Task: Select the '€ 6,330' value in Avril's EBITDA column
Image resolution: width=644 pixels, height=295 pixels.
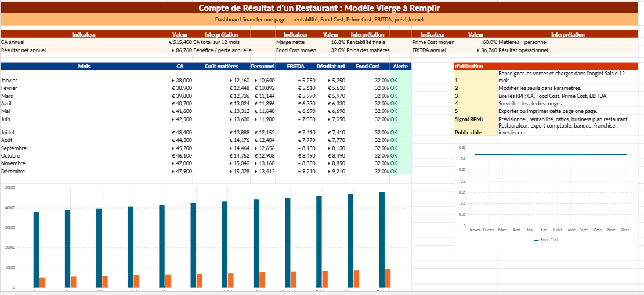Action: (x=296, y=103)
